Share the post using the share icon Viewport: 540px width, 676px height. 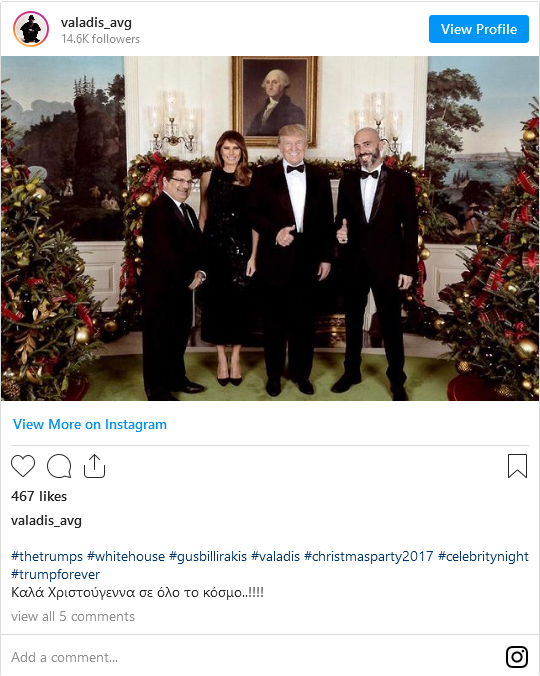click(94, 466)
